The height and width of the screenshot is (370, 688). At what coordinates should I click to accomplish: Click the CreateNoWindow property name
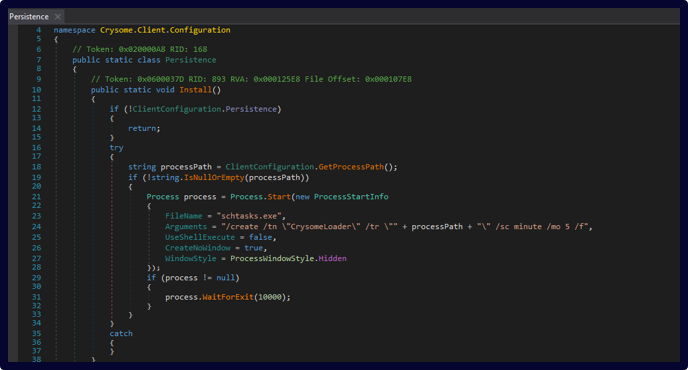pyautogui.click(x=197, y=248)
